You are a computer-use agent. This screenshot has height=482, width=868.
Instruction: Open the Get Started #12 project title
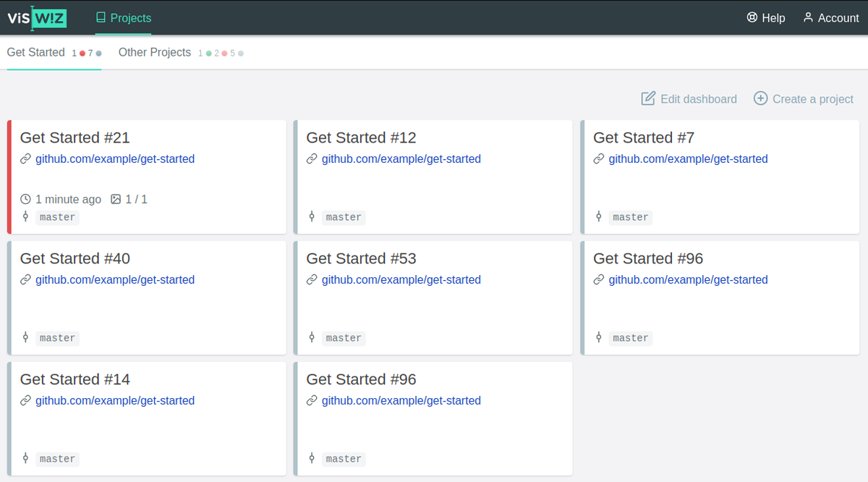click(362, 138)
